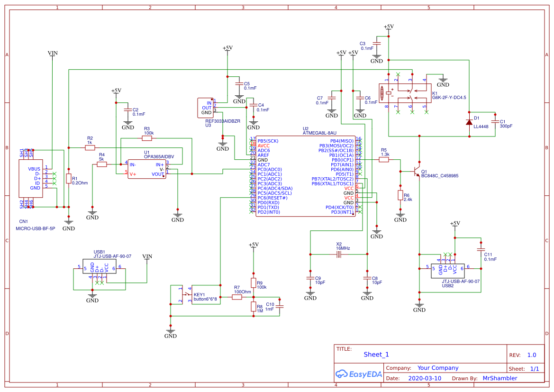Click the KEY1 push button symbol
Image resolution: width=554 pixels, height=392 pixels.
click(206, 294)
